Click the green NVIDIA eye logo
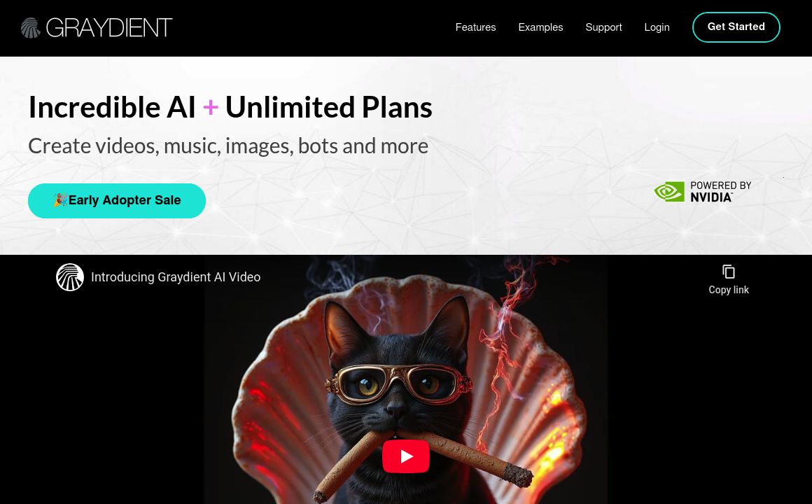 [669, 192]
